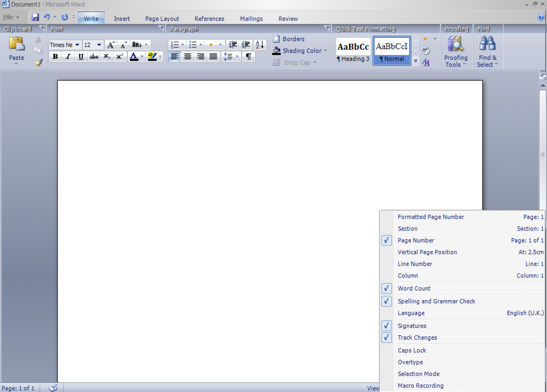Screen dimensions: 547x392
Task: Center align the paragraph
Action: point(187,57)
